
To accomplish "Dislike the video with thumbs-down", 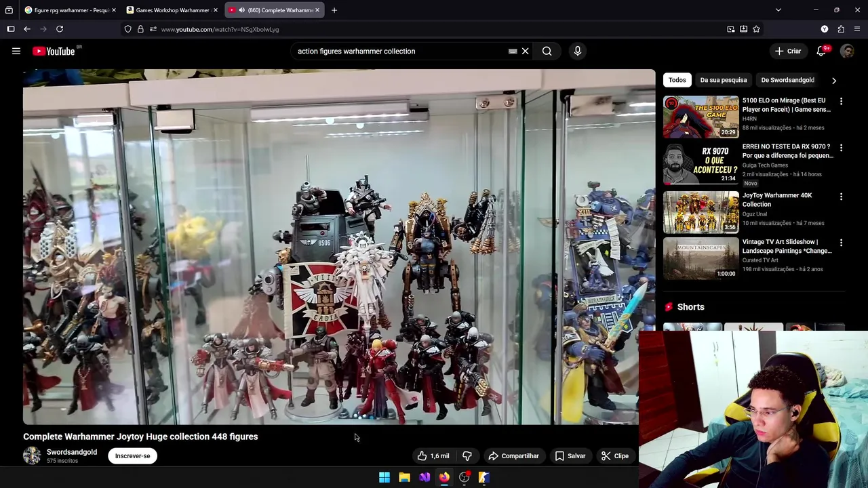I will [x=467, y=456].
